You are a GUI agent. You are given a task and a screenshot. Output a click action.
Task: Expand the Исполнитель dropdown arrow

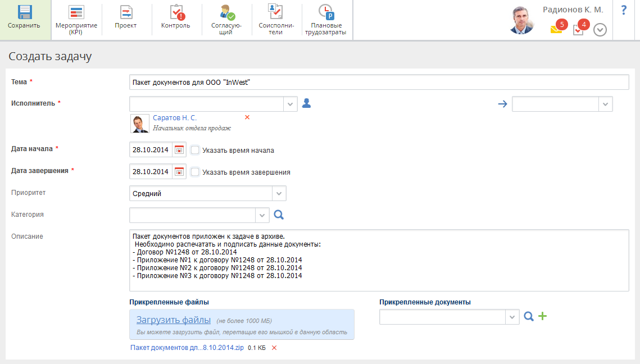pos(291,104)
